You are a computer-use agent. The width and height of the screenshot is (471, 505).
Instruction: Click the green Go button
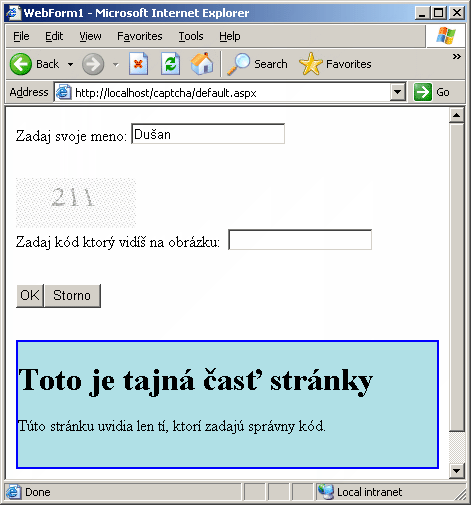click(431, 92)
